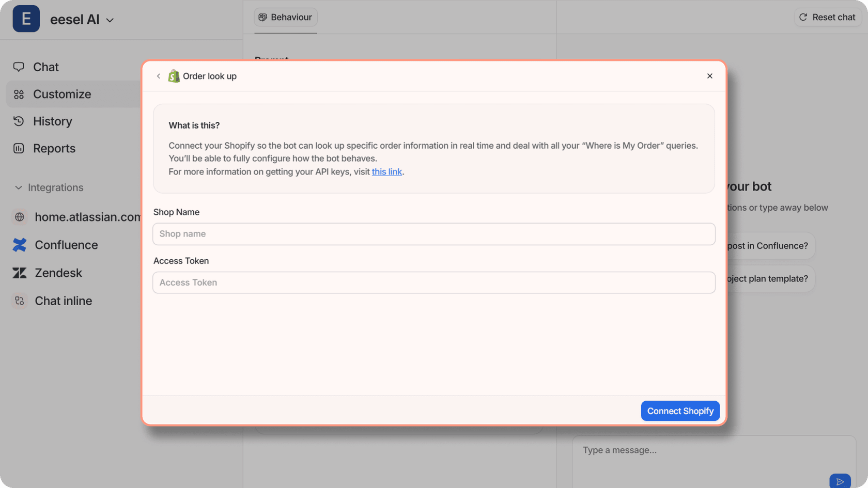This screenshot has width=868, height=488.
Task: Click the 'Access Token' field label
Action: (181, 261)
